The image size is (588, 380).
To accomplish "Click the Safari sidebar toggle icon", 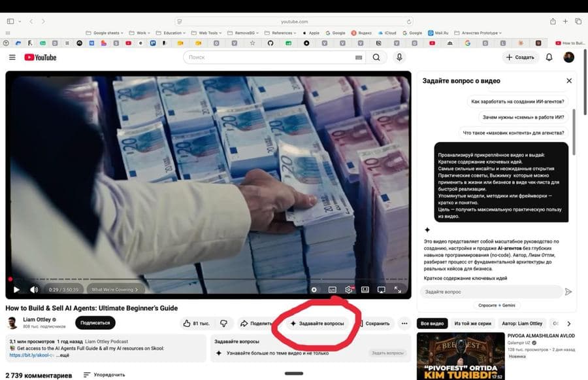I will 10,22.
